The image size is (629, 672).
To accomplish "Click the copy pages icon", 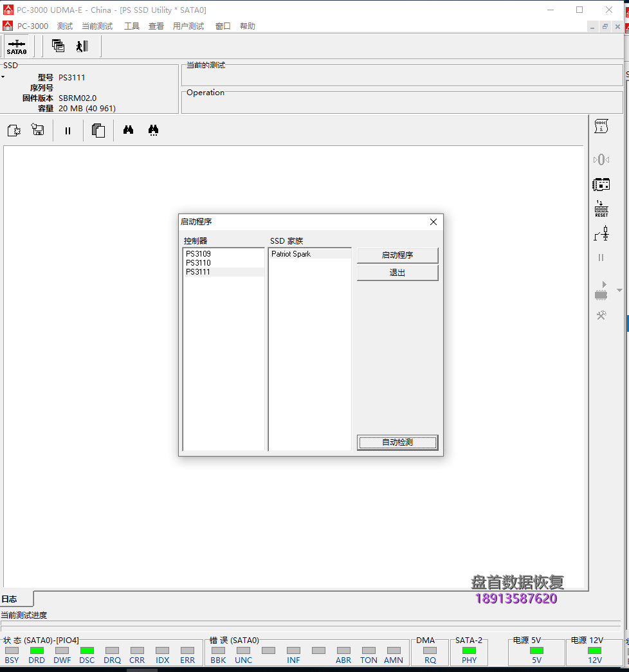I will pos(98,131).
